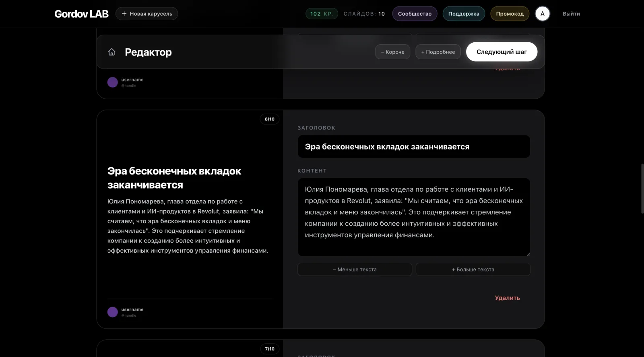Open the Поддержка page
Viewport: 644px width, 357px height.
click(x=464, y=14)
